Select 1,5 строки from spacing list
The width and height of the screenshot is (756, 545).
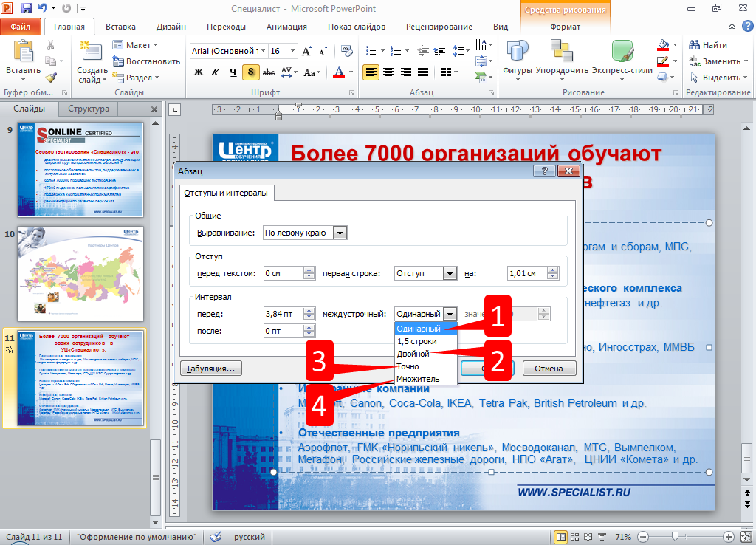(417, 341)
